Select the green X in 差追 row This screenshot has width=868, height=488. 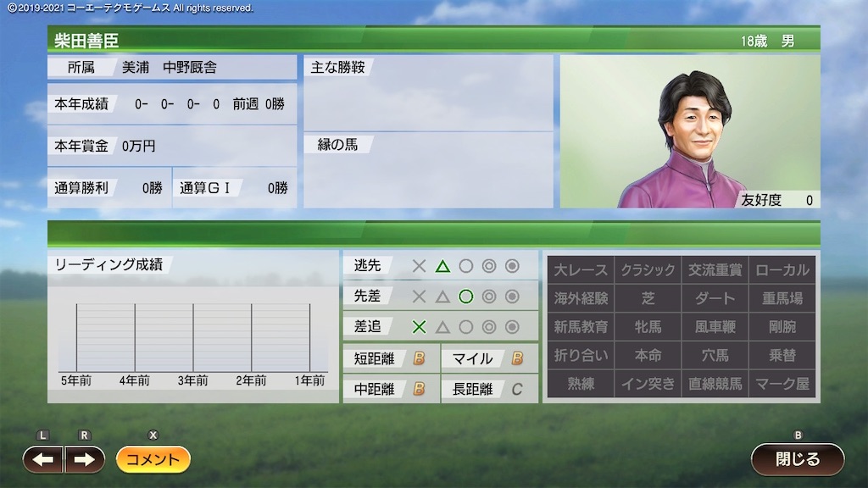pos(419,327)
